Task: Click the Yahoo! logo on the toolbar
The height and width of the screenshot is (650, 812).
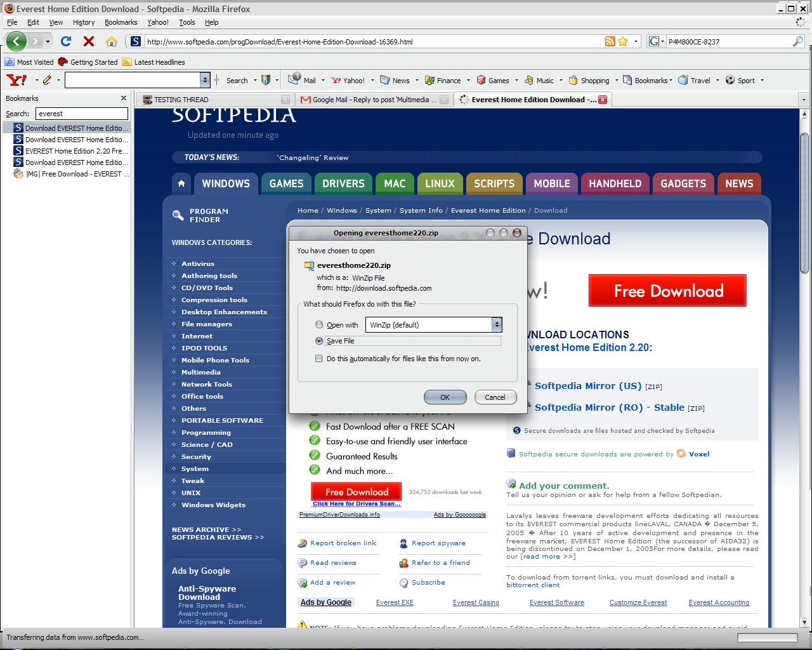Action: (x=16, y=80)
